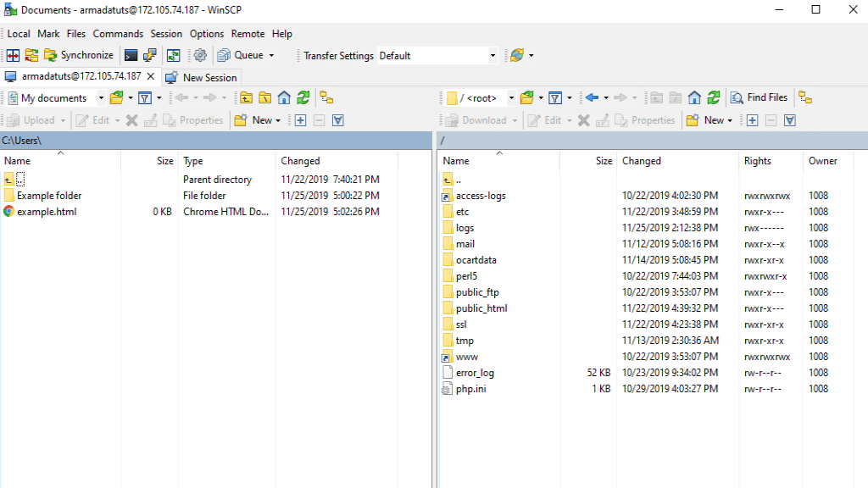Screen dimensions: 868x488
Task: Go to local root directory icon
Action: [x=265, y=98]
